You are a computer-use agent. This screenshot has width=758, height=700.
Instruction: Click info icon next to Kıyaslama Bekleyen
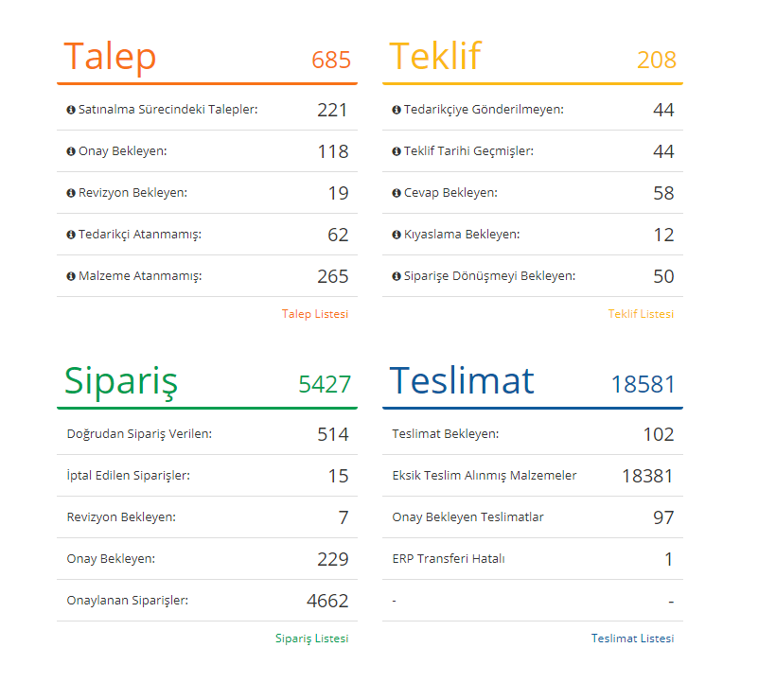[397, 236]
